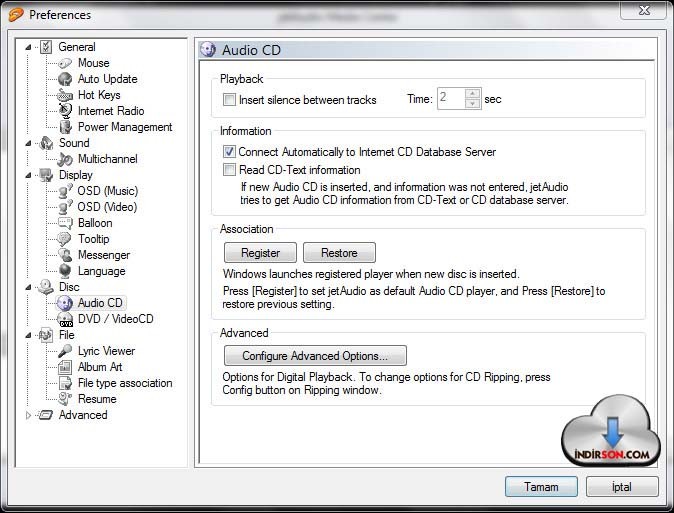Viewport: 674px width, 513px height.
Task: Click the Advanced category icon in tree
Action: pyautogui.click(x=46, y=415)
